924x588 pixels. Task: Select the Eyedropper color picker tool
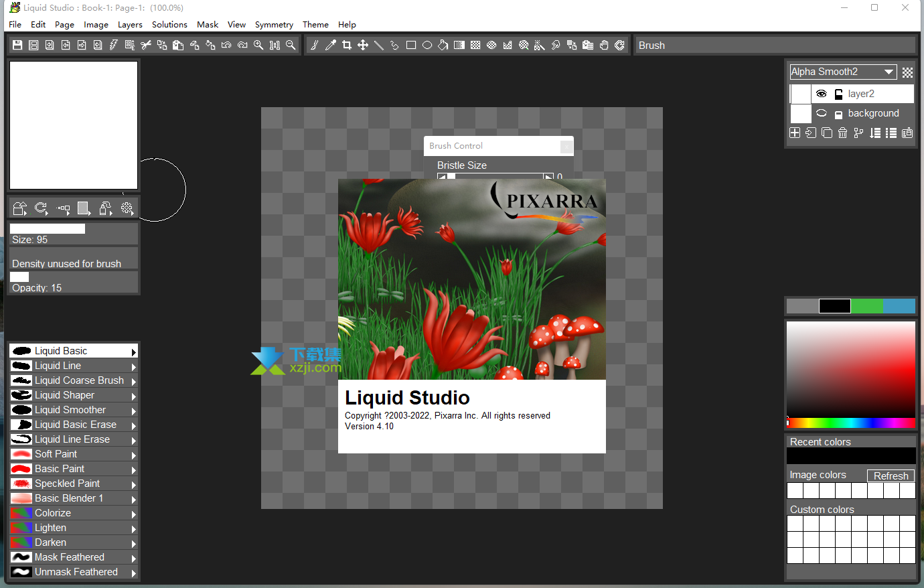coord(331,45)
